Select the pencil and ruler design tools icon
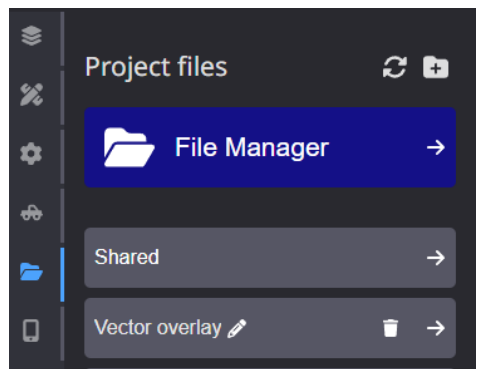 (31, 95)
